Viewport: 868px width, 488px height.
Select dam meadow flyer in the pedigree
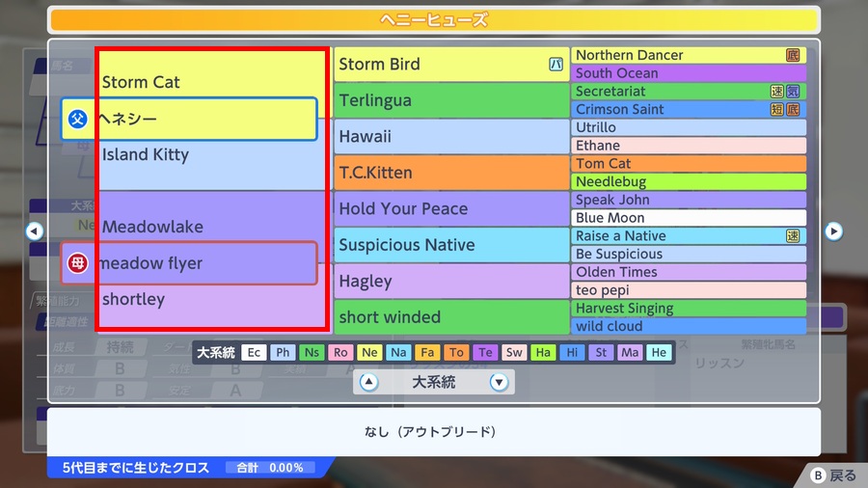click(189, 263)
